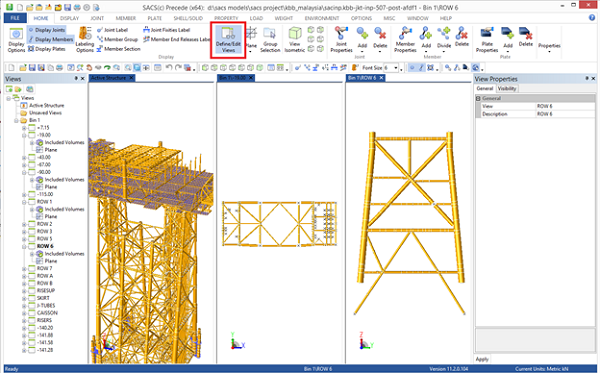
Task: Open the Labeling Options icon
Action: (x=85, y=39)
